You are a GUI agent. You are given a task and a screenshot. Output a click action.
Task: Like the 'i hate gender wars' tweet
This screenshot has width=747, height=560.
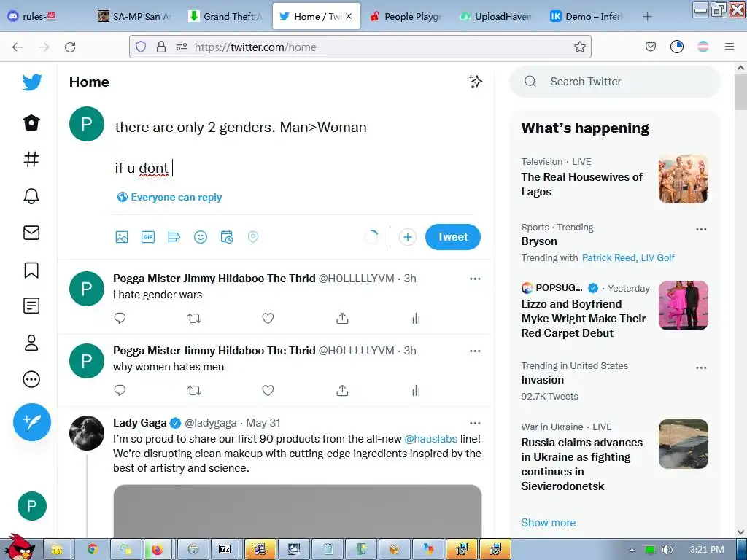[268, 318]
